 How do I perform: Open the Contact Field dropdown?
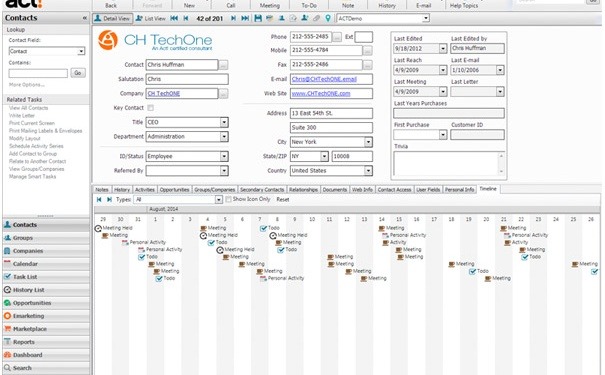(81, 51)
